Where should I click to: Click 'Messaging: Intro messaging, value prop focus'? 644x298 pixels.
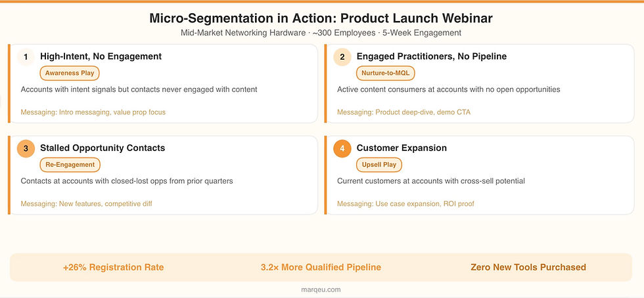pos(93,112)
